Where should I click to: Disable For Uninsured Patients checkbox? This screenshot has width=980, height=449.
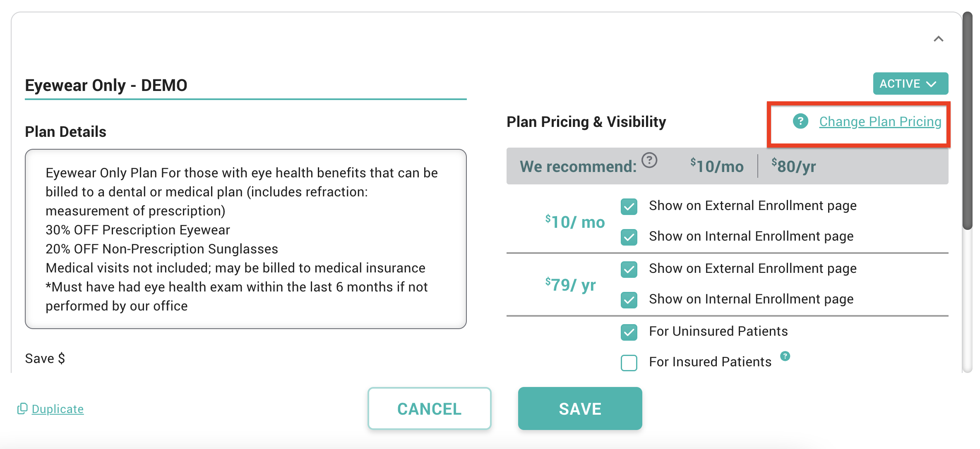629,332
